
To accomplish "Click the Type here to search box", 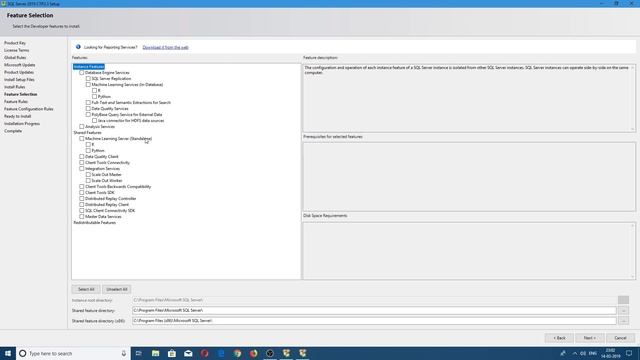I will pyautogui.click(x=73, y=353).
